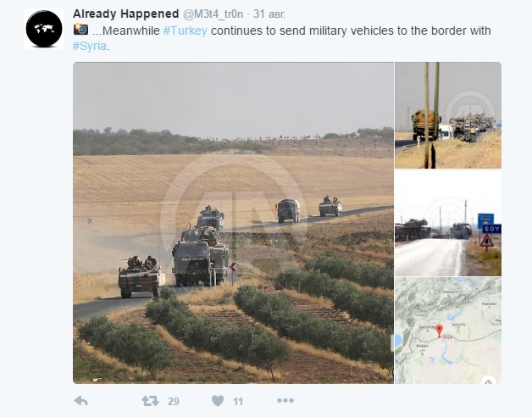The height and width of the screenshot is (417, 532).
Task: Enlarge the main military convoy photo
Action: [x=234, y=223]
